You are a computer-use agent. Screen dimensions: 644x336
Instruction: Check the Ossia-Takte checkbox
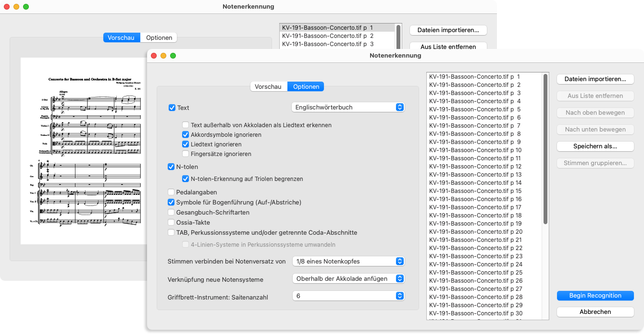[x=171, y=223]
